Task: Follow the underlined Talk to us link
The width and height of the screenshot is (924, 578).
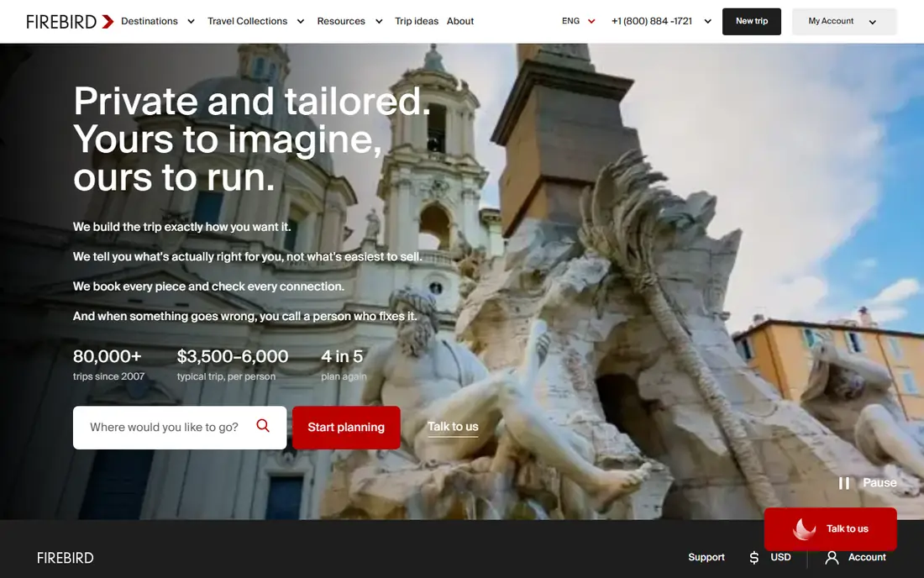Action: coord(453,427)
